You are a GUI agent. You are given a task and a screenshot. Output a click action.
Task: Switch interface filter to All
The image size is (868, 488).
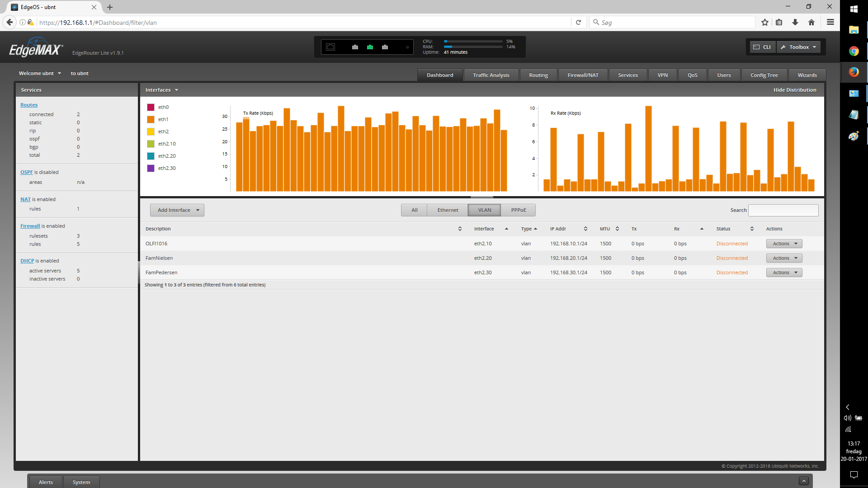(x=414, y=210)
